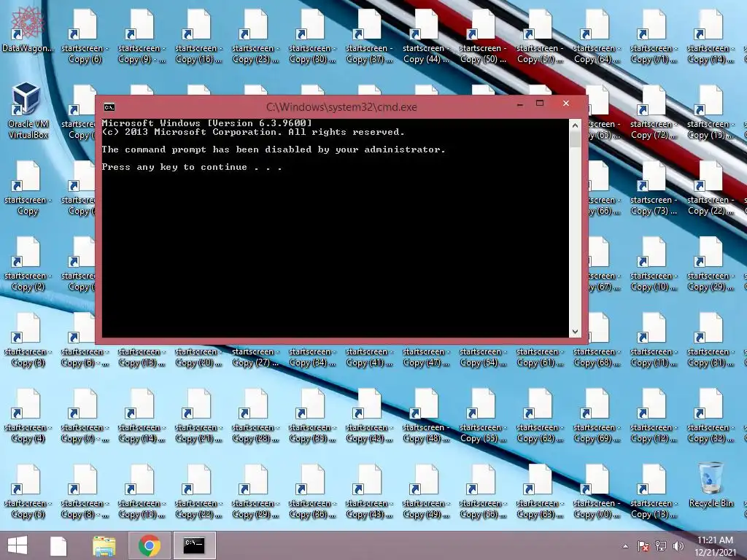Select the startscreen - Copy (57) shortcut
Viewport: 747px width, 560px height.
pos(540,35)
